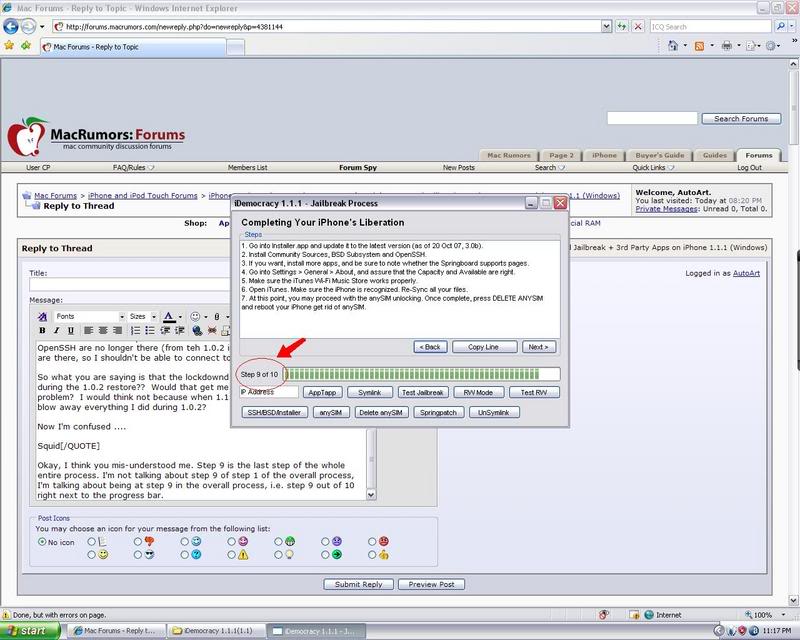Click the Submit Reply button
The width and height of the screenshot is (800, 640).
tap(359, 584)
